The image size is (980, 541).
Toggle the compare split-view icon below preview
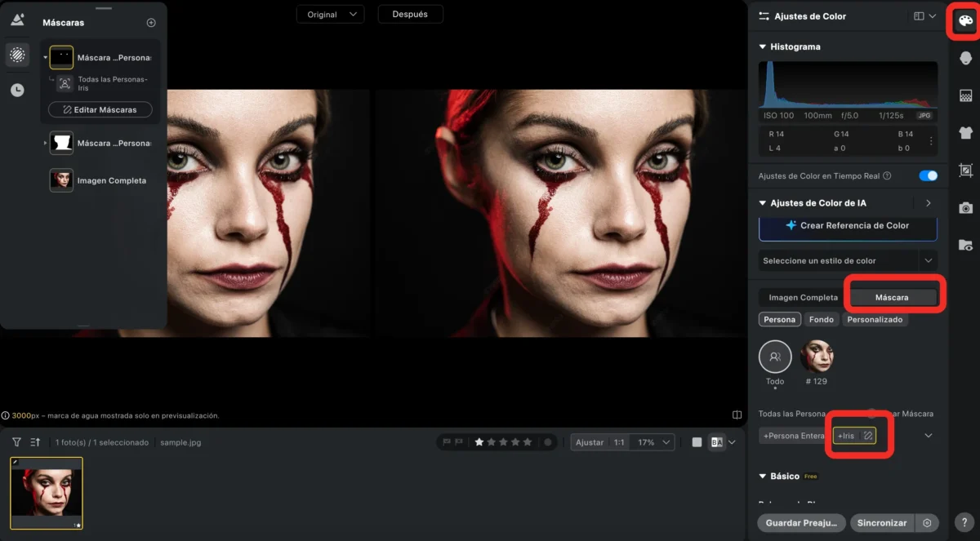(737, 415)
